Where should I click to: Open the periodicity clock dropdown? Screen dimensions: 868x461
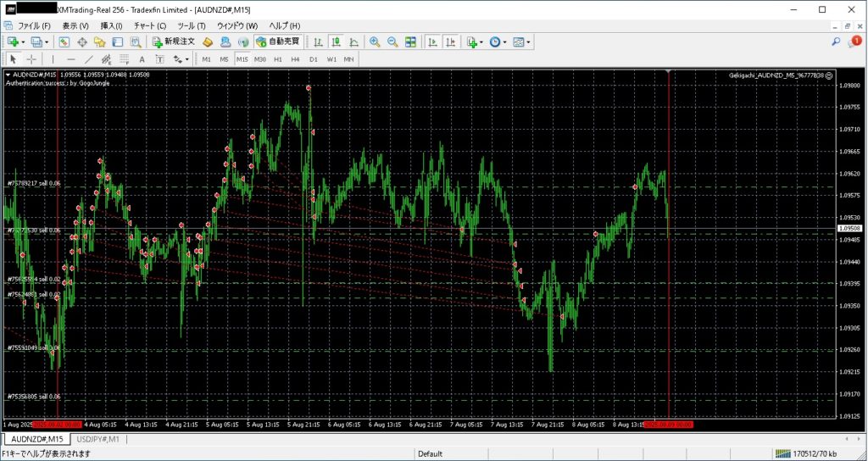click(x=506, y=42)
